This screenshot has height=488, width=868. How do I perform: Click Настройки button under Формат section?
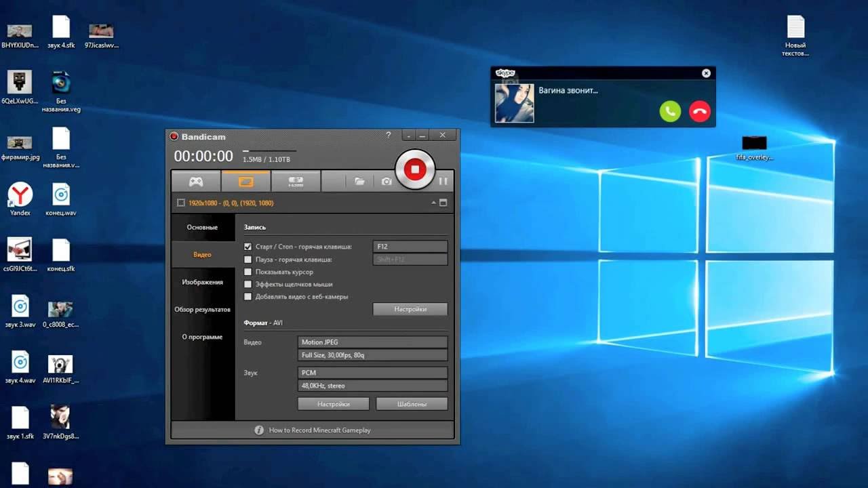click(334, 404)
